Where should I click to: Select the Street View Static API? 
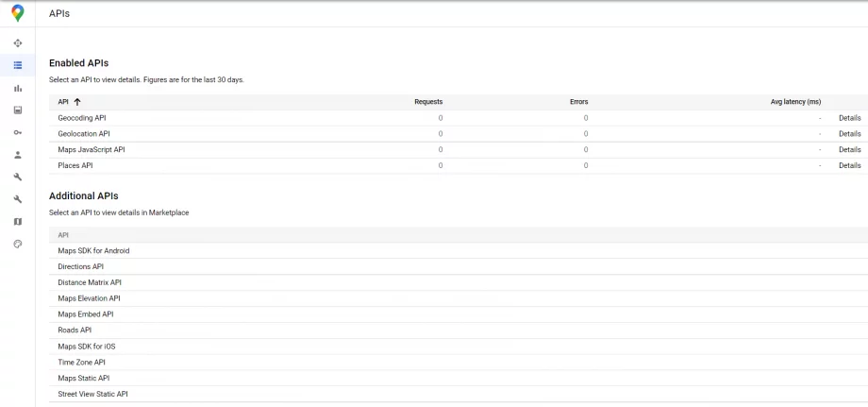pyautogui.click(x=93, y=394)
